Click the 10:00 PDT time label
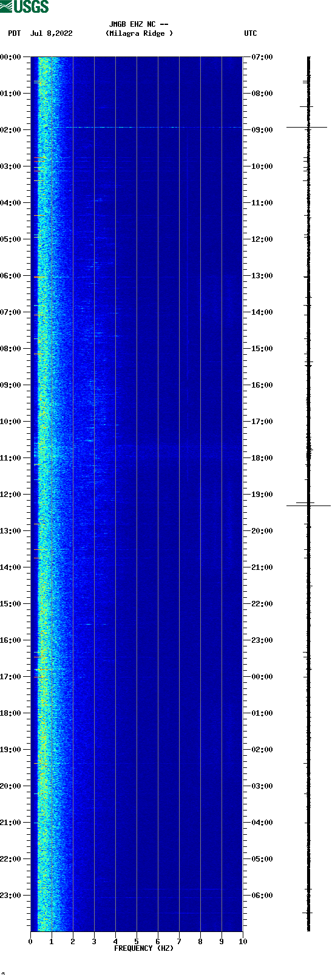Image resolution: width=335 pixels, height=980 pixels. 11,422
